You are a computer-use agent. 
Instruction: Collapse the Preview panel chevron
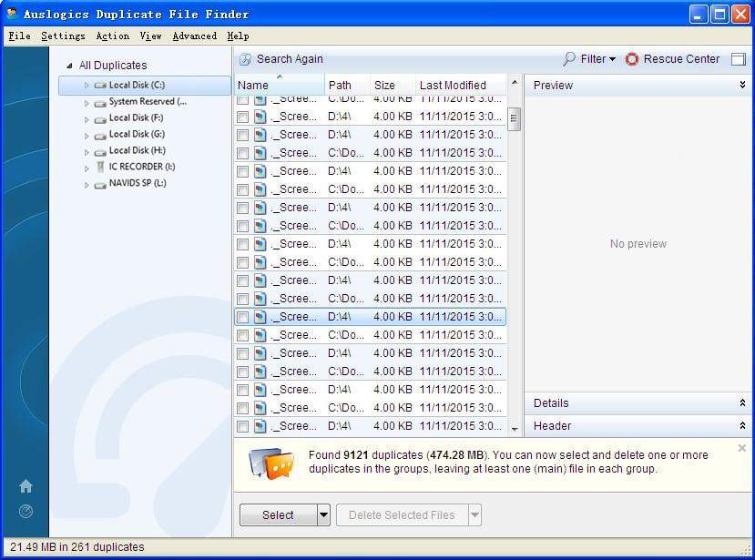[742, 85]
